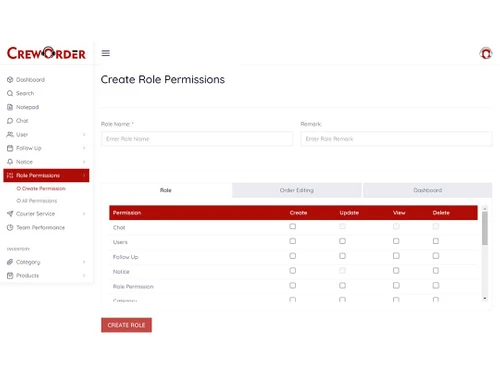Open the user profile avatar
Screen dimensions: 500x375
tap(486, 53)
